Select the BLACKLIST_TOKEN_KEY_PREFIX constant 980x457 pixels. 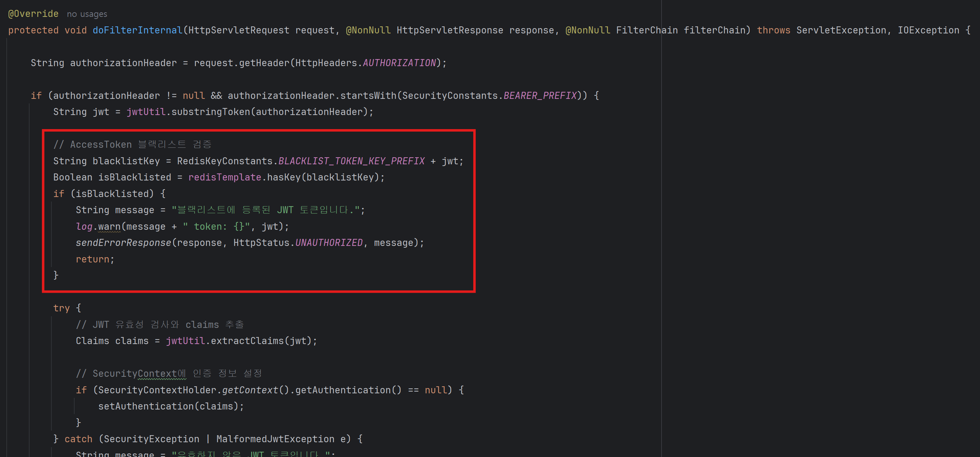(351, 161)
